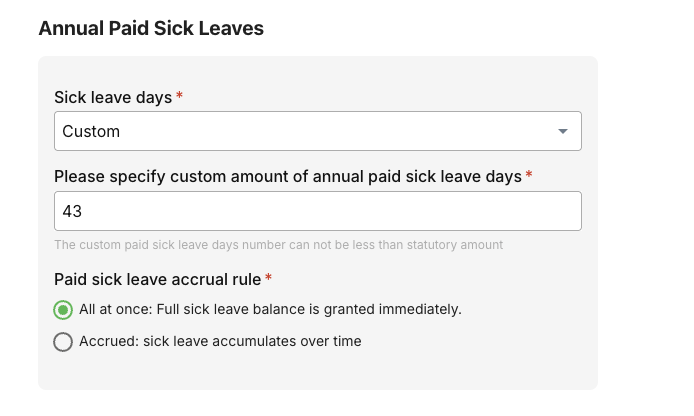Click the 'Paid sick leave accrual rule' label

point(158,280)
